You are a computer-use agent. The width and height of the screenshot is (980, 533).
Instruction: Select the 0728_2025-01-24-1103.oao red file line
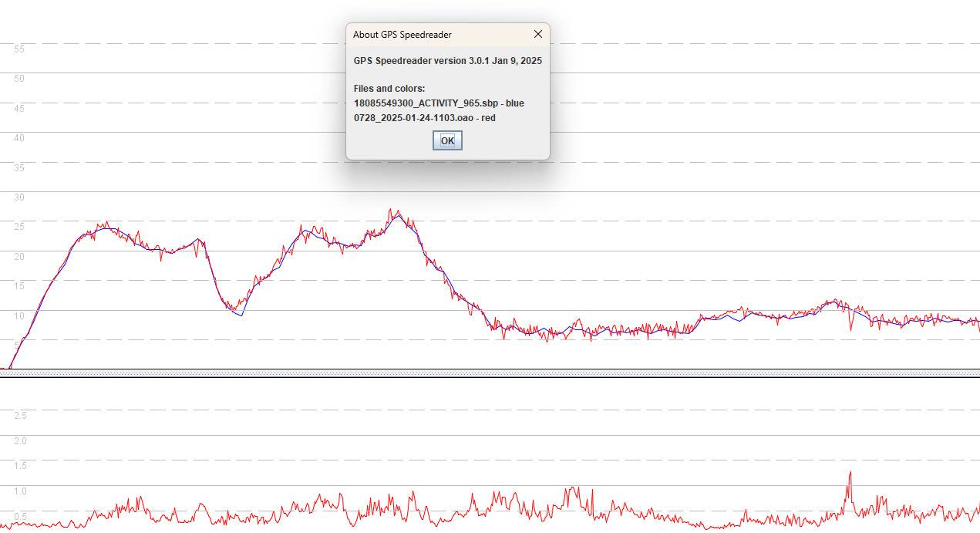coord(424,118)
